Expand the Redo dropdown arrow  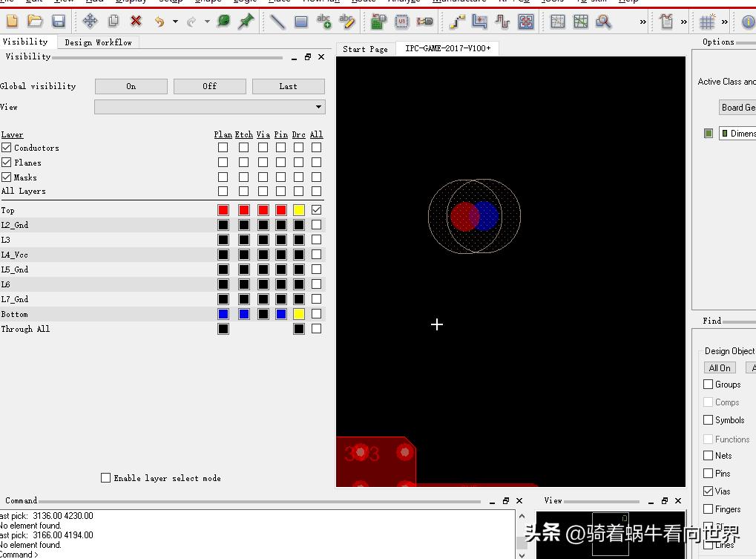207,22
